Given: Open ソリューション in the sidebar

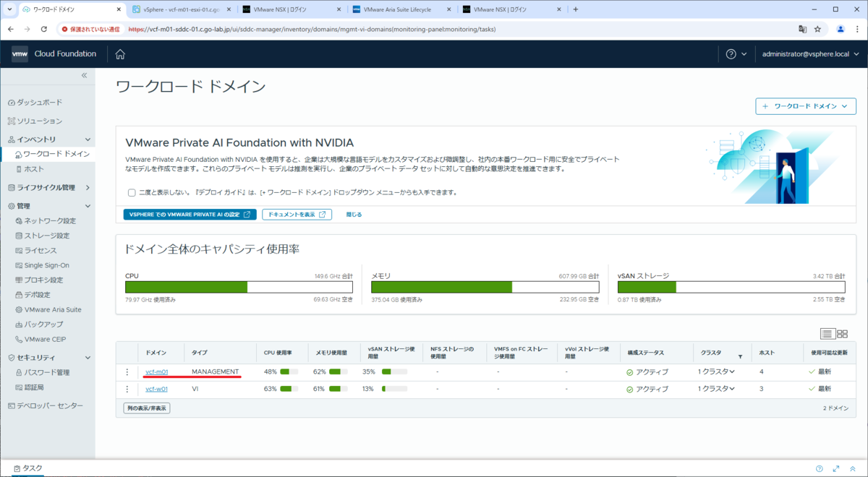Looking at the screenshot, I should [x=38, y=121].
